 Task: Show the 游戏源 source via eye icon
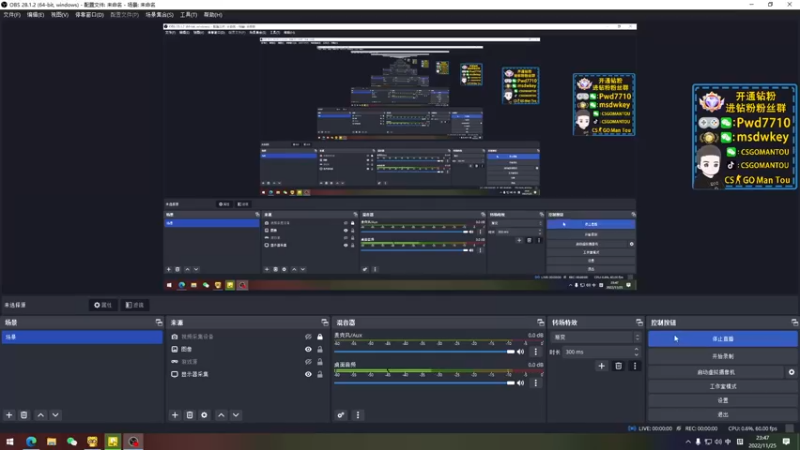click(308, 362)
